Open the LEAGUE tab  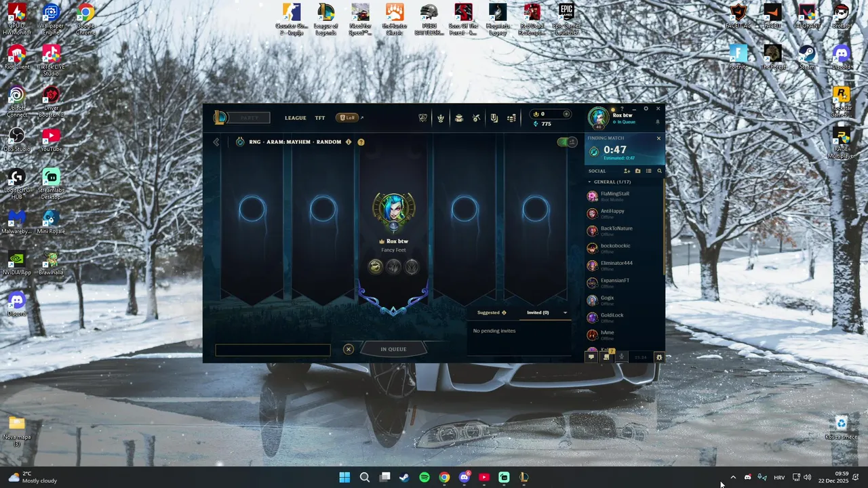point(295,118)
